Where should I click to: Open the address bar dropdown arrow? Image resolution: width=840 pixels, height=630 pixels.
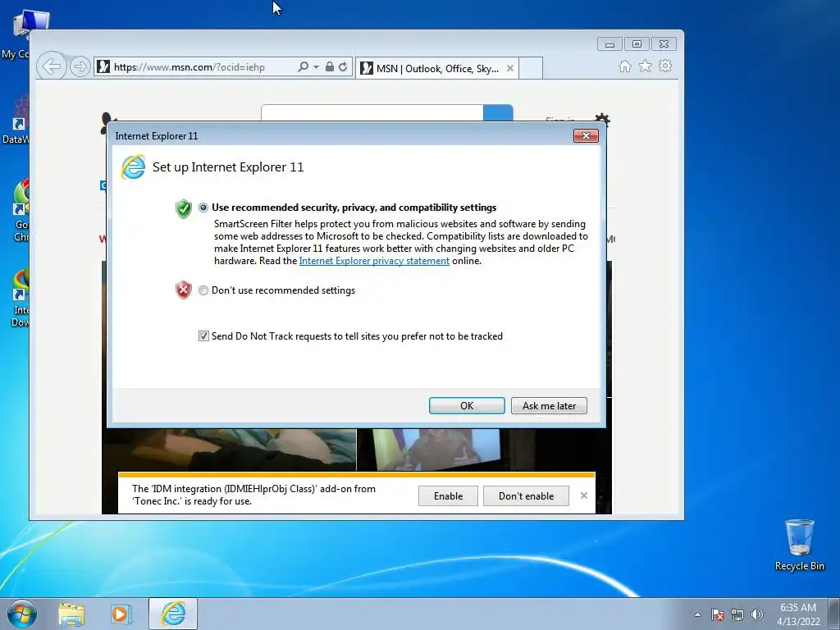coord(316,66)
